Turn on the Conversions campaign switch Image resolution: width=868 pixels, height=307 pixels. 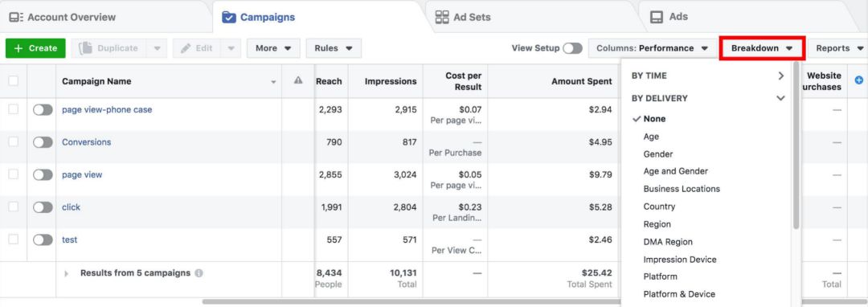click(x=43, y=143)
